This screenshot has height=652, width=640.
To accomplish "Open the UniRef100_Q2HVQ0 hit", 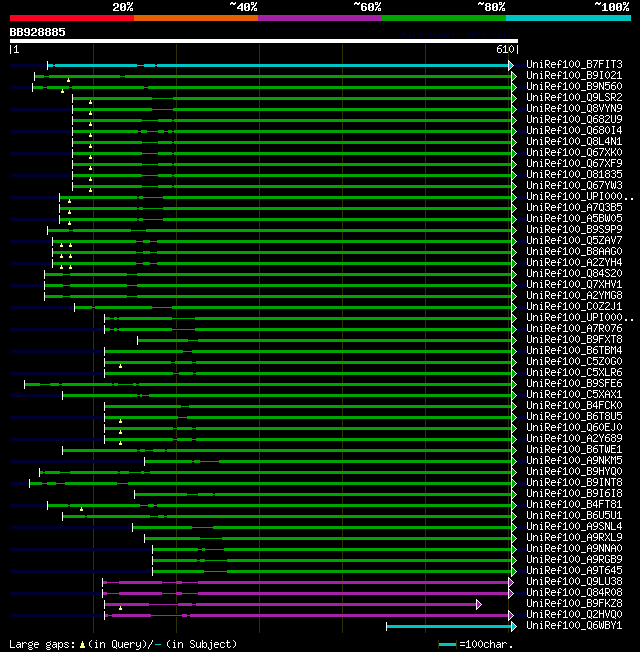I will pos(574,615).
